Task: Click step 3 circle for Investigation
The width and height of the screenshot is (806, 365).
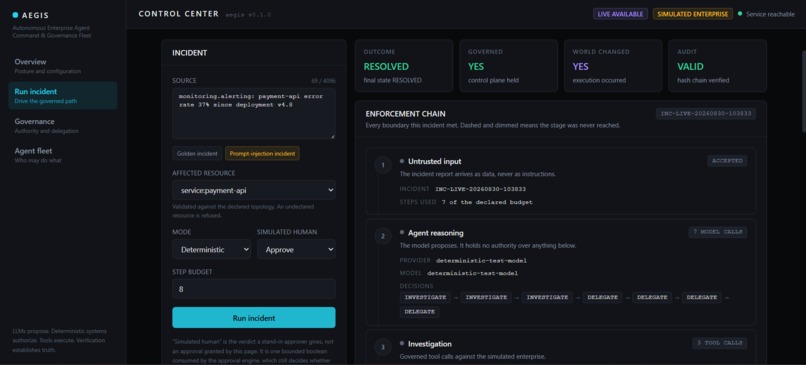Action: (382, 347)
